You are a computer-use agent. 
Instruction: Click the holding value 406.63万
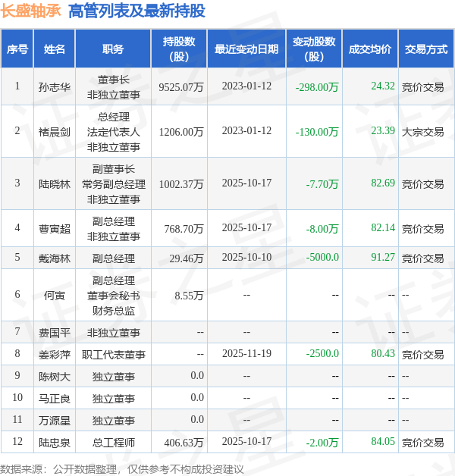[184, 443]
